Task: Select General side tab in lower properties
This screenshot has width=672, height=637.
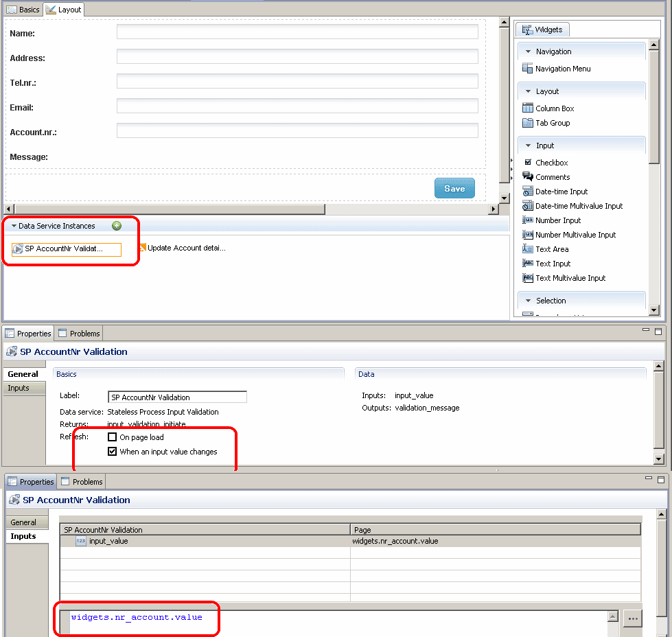Action: [27, 522]
